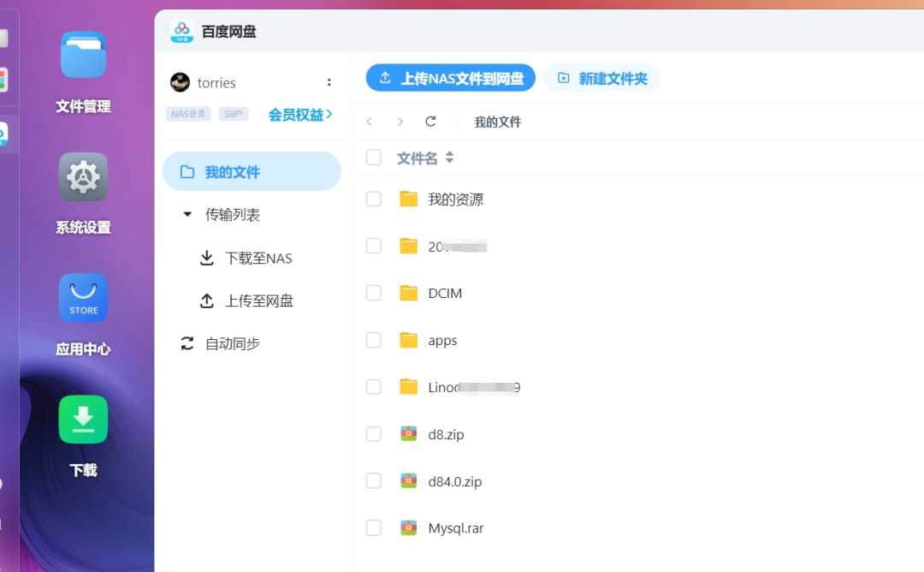
Task: Click the 文件名 column header
Action: [x=418, y=158]
